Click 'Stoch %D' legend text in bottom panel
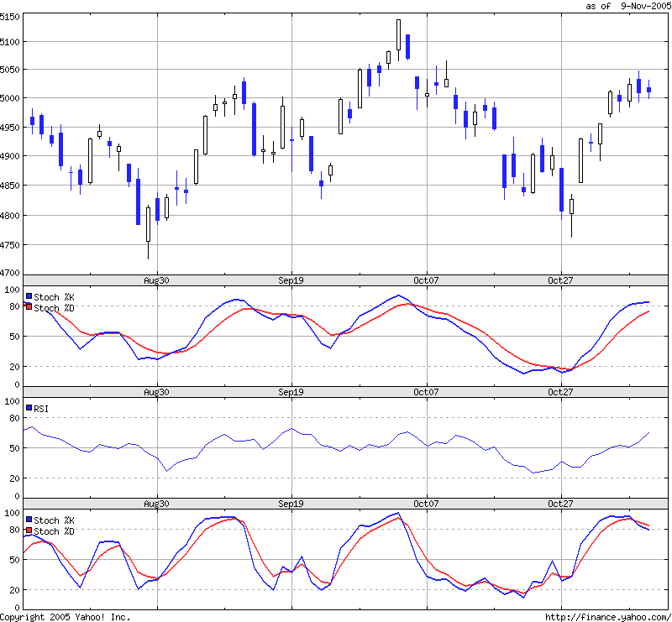The image size is (672, 622). click(54, 531)
